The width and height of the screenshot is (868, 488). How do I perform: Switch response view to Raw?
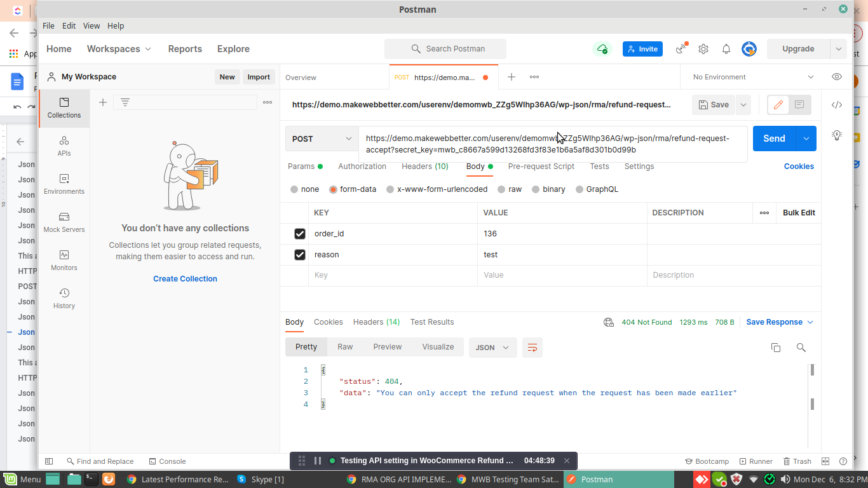pos(345,347)
